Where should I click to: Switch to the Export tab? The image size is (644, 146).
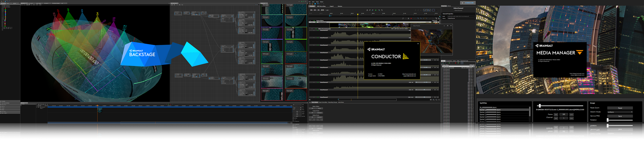pos(332,6)
